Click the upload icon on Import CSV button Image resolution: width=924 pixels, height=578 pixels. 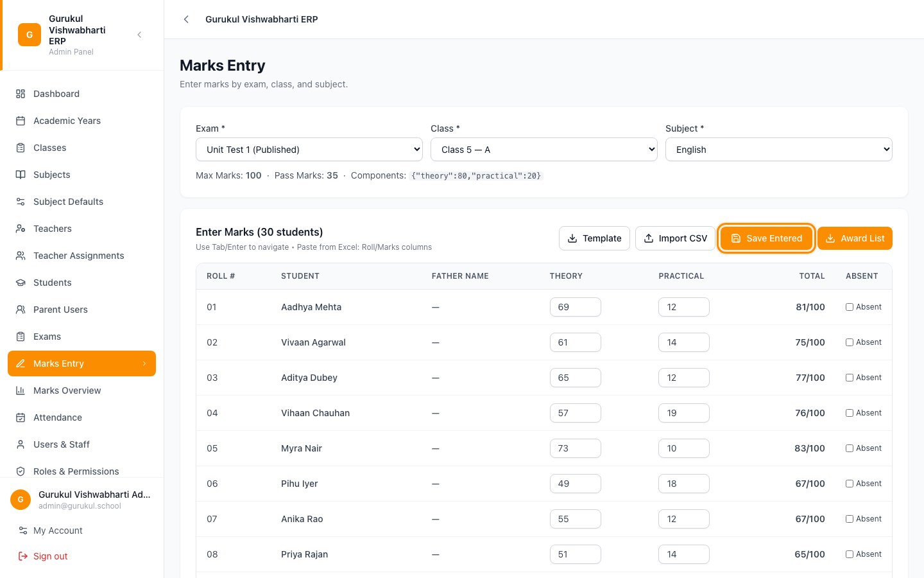pos(649,238)
